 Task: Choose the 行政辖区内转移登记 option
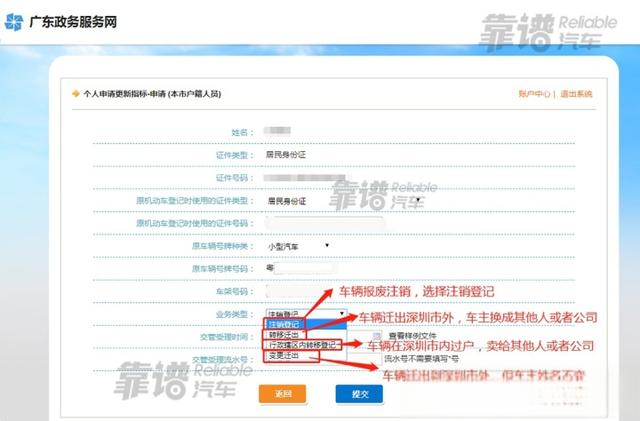point(306,345)
